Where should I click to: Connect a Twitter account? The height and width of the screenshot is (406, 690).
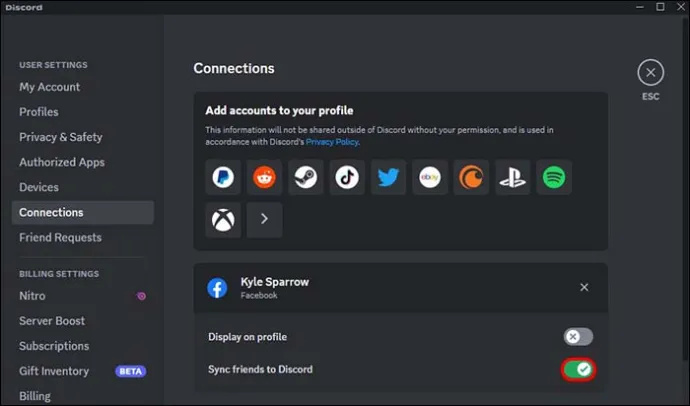click(389, 177)
